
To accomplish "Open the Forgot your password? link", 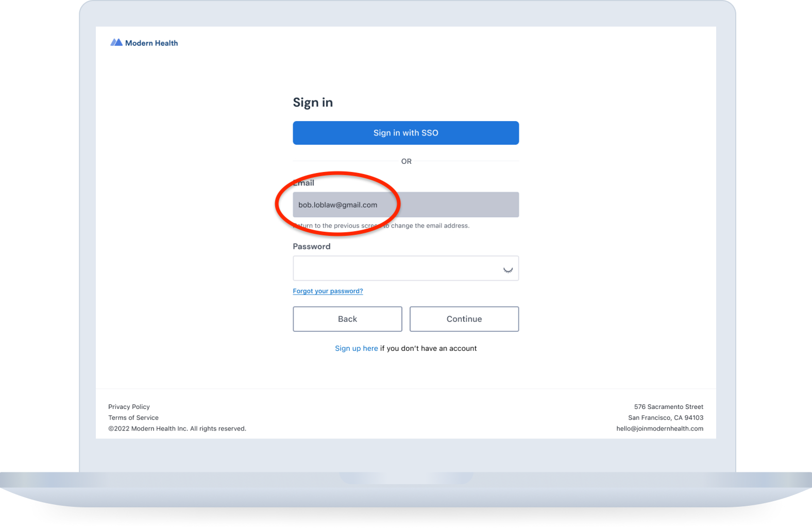I will click(328, 291).
